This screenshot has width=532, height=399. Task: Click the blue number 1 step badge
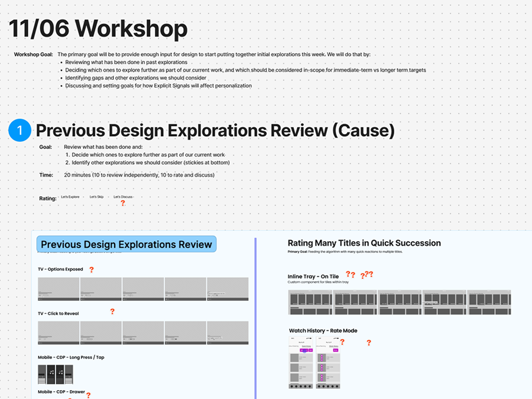pos(19,130)
